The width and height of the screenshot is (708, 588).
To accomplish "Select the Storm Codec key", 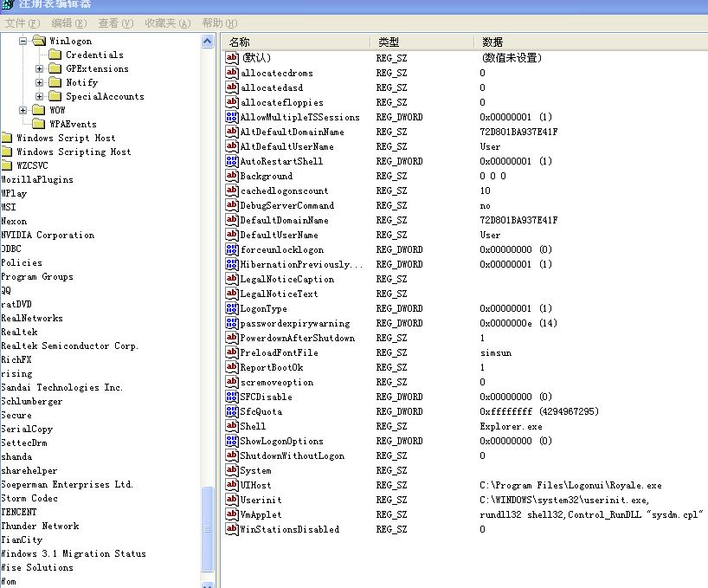I will pyautogui.click(x=29, y=498).
